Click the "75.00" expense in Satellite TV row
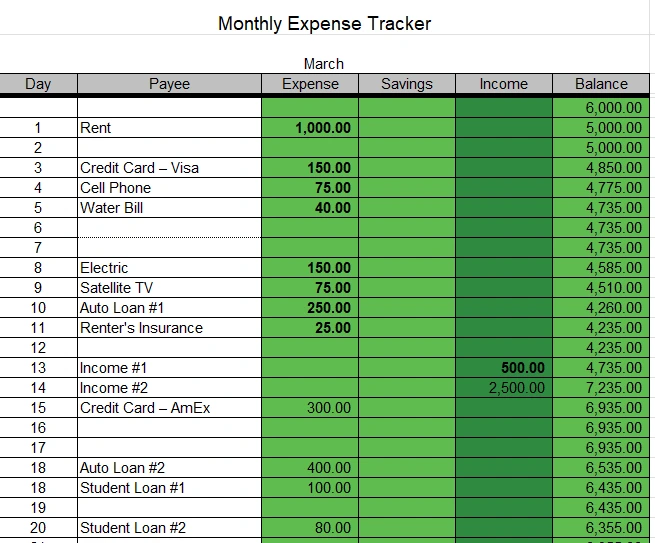The image size is (655, 543). pos(310,288)
